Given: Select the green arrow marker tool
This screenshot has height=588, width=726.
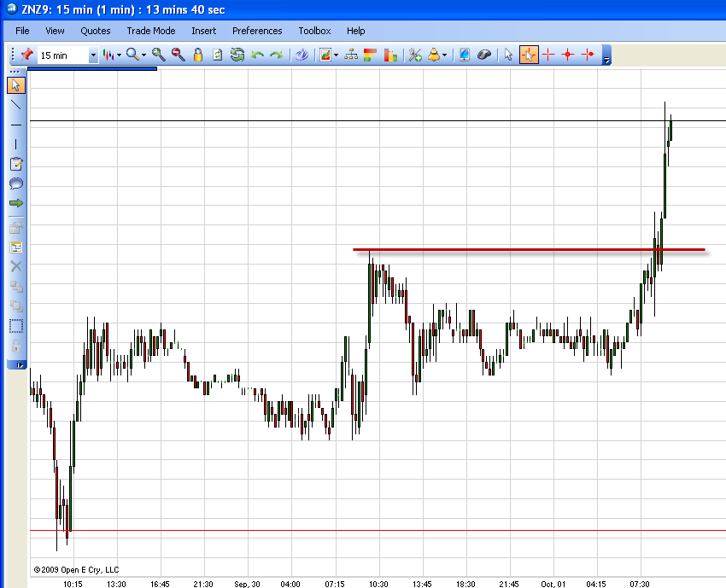Looking at the screenshot, I should (x=16, y=203).
